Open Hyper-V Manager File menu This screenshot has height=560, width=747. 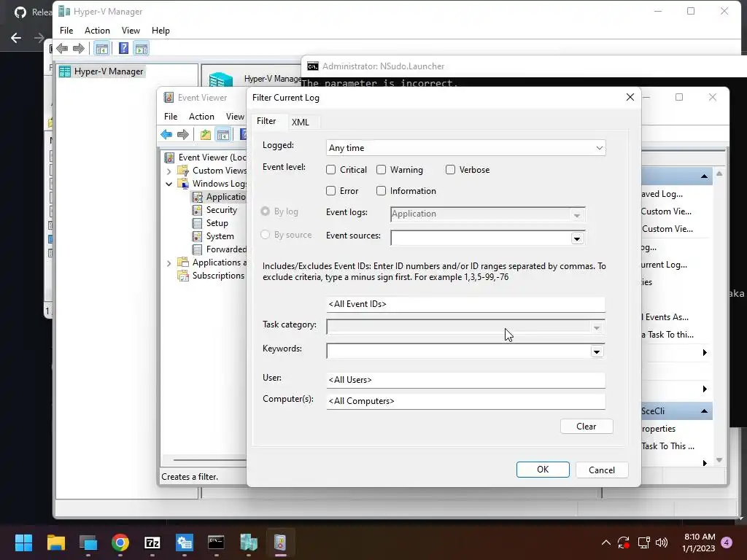tap(66, 31)
